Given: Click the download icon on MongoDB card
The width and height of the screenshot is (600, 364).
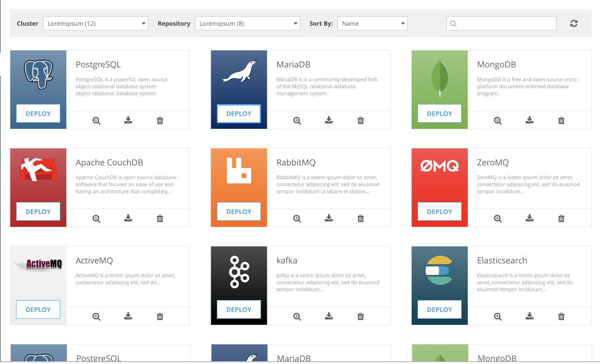Looking at the screenshot, I should (x=529, y=120).
